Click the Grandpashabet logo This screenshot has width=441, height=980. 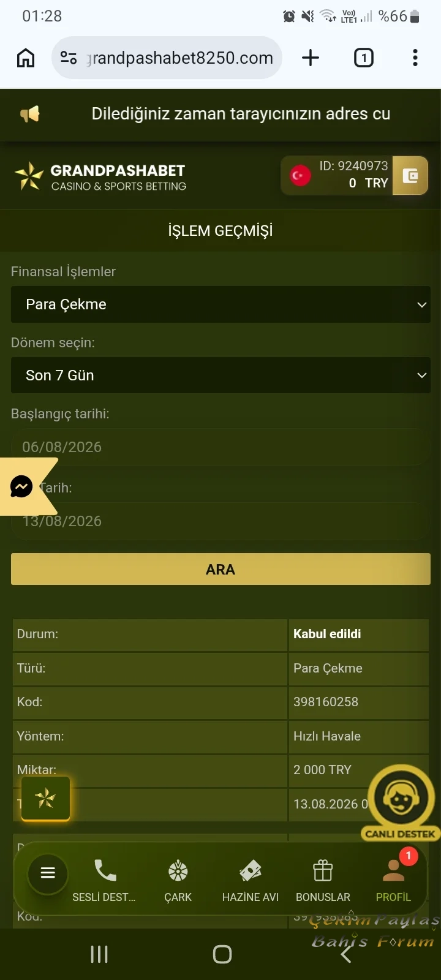100,176
